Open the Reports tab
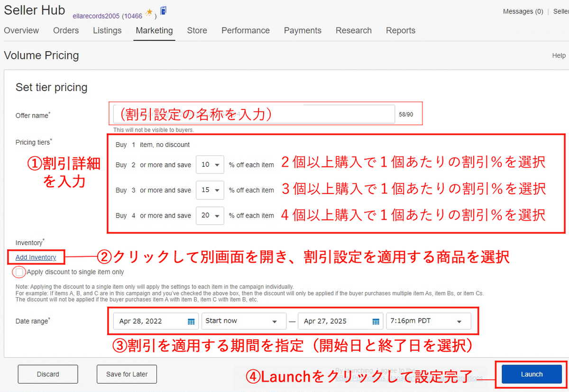 pyautogui.click(x=401, y=30)
